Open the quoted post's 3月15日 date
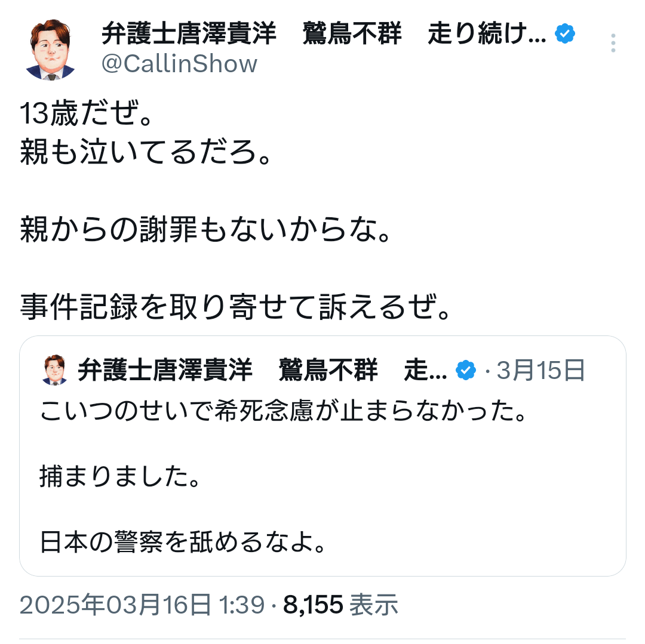 (541, 371)
